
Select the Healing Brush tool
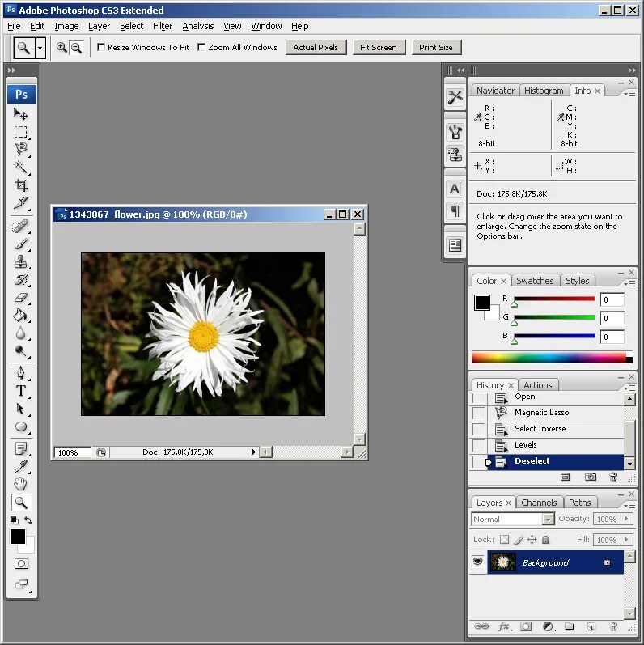20,226
